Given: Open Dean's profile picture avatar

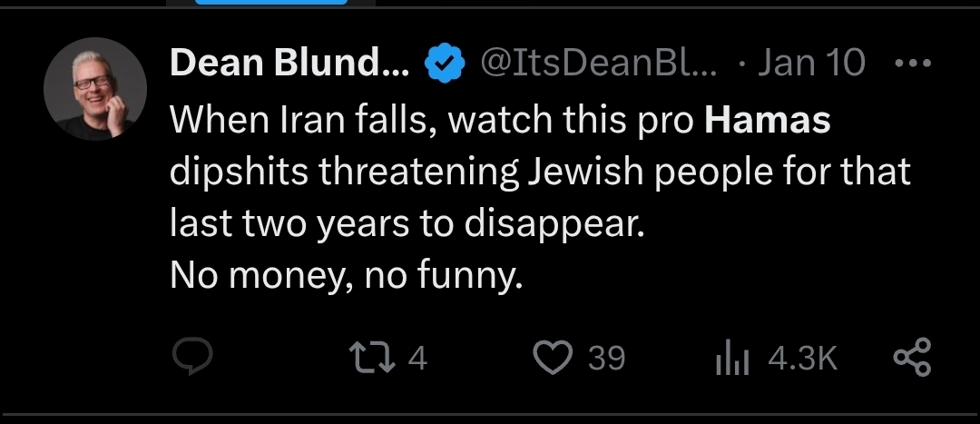Looking at the screenshot, I should pos(95,89).
